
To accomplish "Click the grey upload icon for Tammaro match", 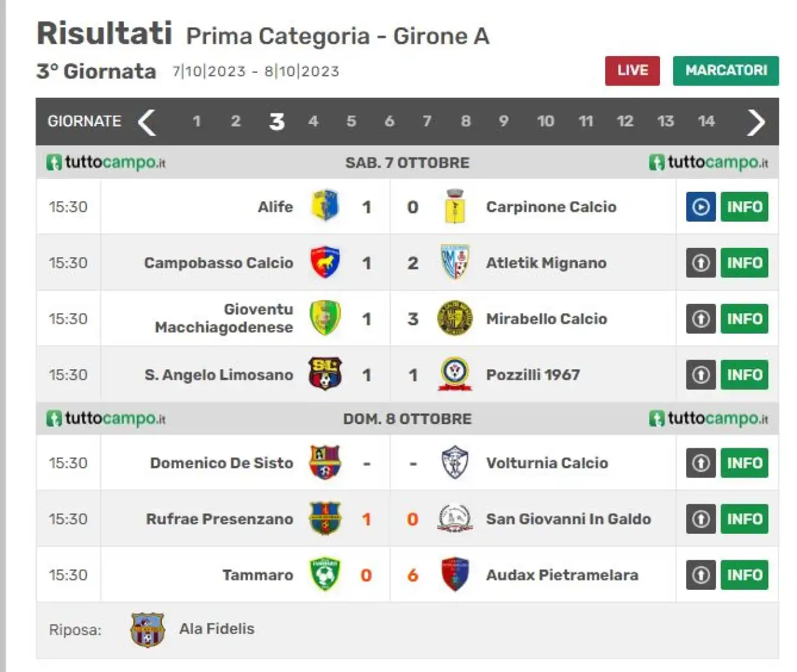I will pos(700,575).
